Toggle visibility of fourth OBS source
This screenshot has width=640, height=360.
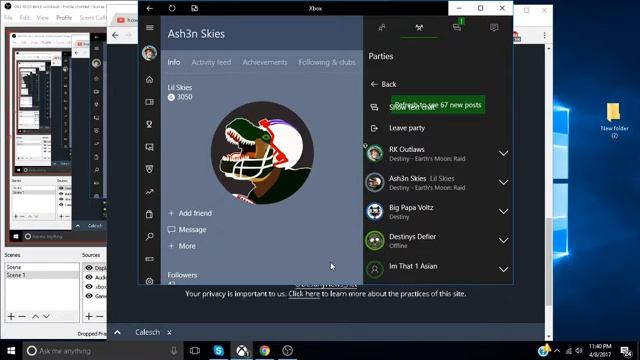(89, 296)
